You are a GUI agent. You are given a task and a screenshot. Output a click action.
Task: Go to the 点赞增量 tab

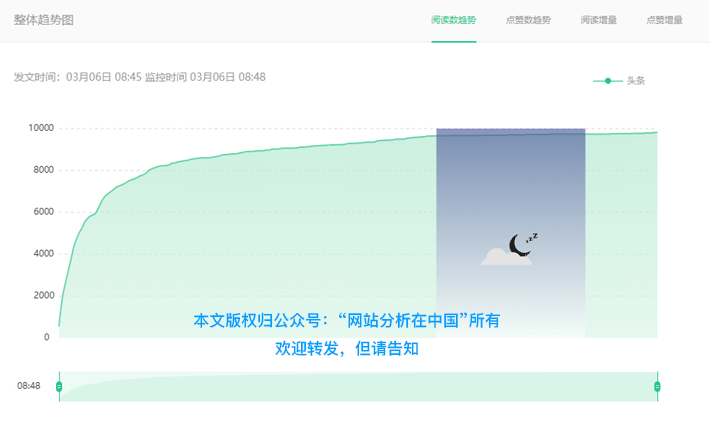[x=665, y=20]
